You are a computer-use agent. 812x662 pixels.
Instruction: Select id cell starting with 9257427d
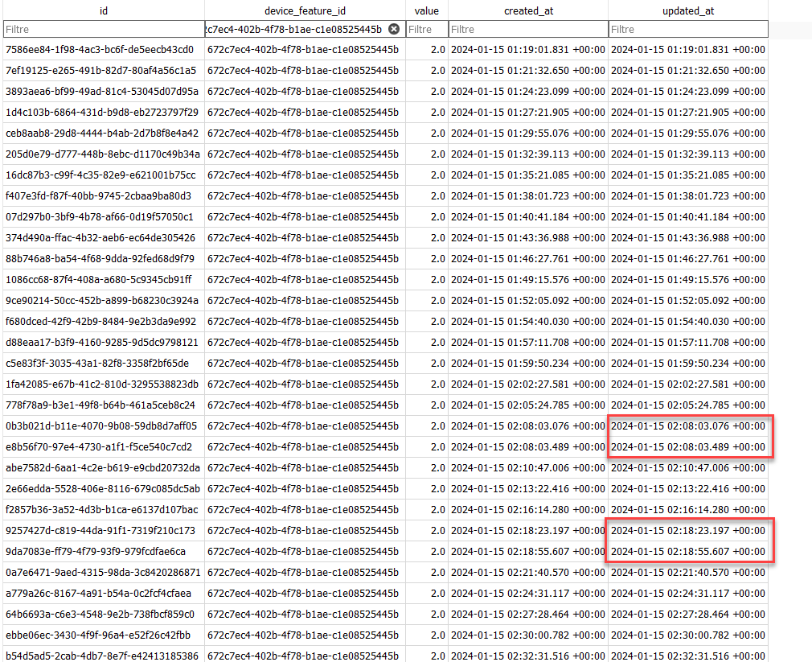pos(100,531)
